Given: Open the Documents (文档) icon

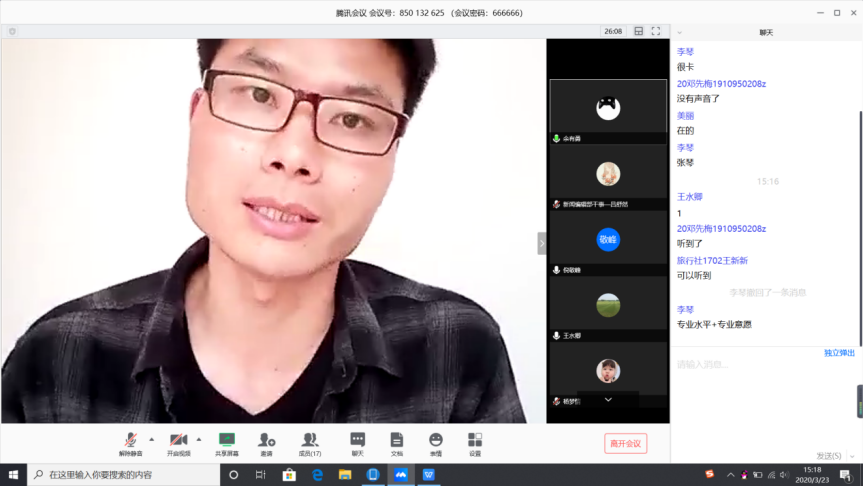Looking at the screenshot, I should (397, 441).
